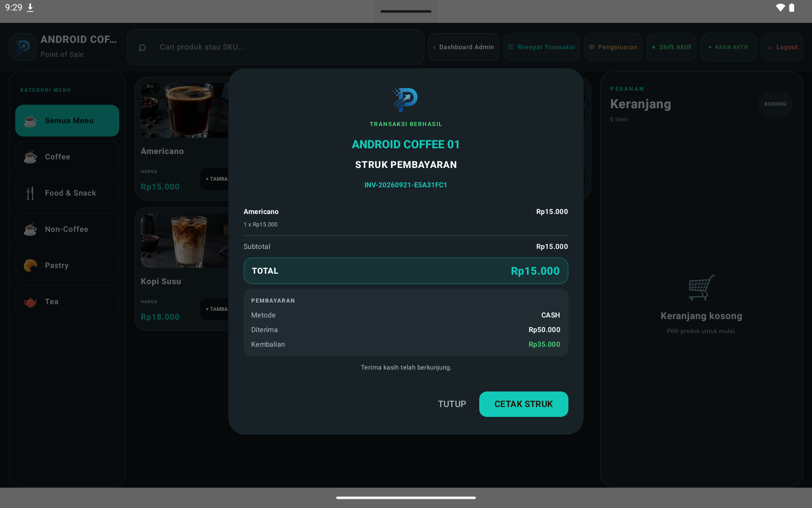Click the teapot Tea icon
Screen dimensions: 812x508
(30, 302)
